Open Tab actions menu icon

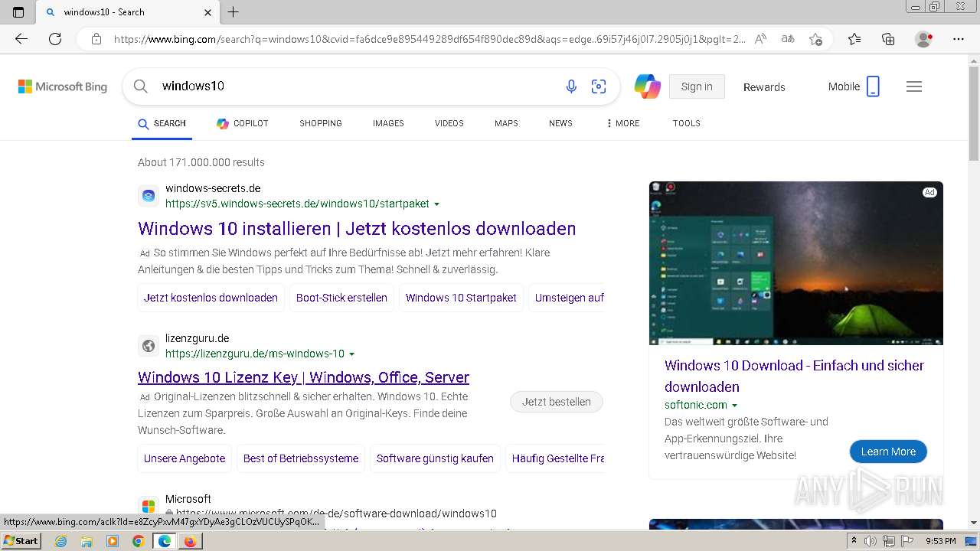[x=18, y=11]
